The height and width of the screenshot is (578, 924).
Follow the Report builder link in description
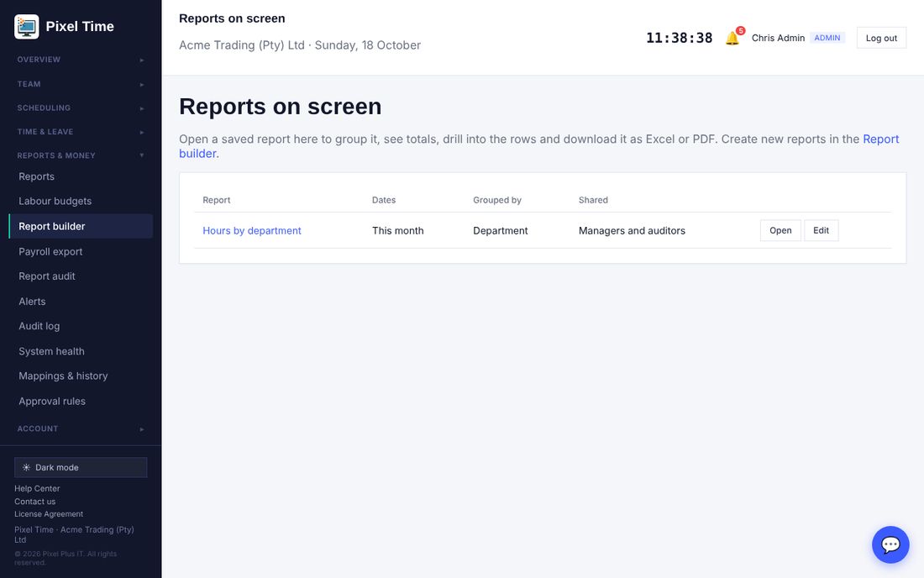coord(881,139)
